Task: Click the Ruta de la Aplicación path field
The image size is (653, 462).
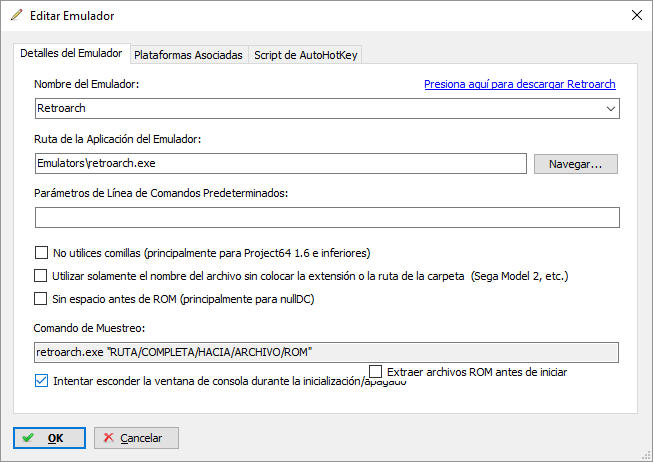Action: (x=281, y=163)
